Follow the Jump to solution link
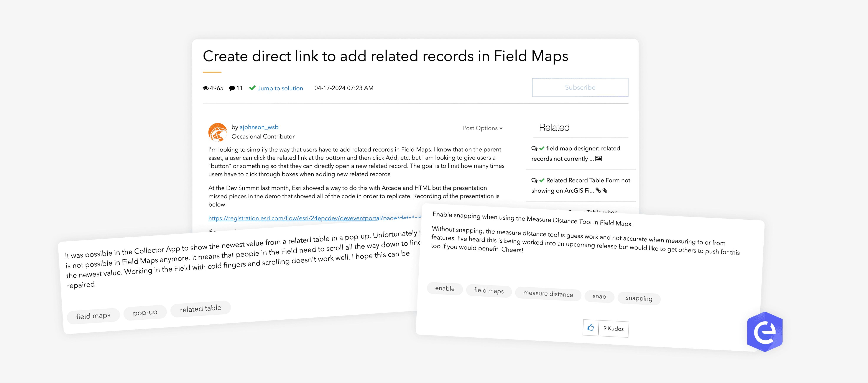This screenshot has height=383, width=868. pyautogui.click(x=280, y=88)
